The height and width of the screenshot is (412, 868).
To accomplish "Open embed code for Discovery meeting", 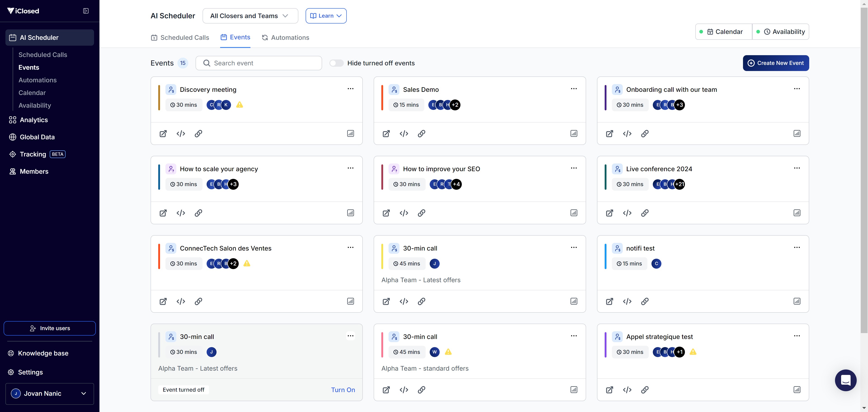I will [181, 133].
